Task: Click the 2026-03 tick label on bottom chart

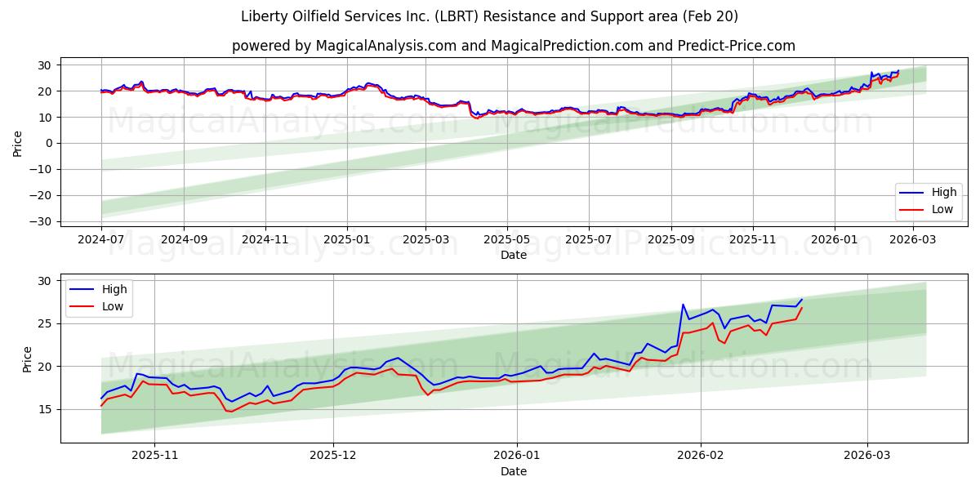Action: click(x=868, y=457)
